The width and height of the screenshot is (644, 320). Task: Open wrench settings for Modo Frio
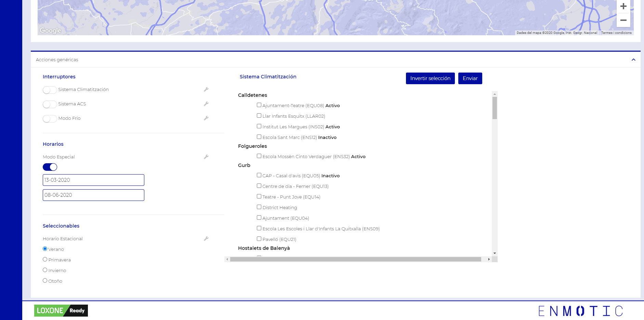[206, 118]
